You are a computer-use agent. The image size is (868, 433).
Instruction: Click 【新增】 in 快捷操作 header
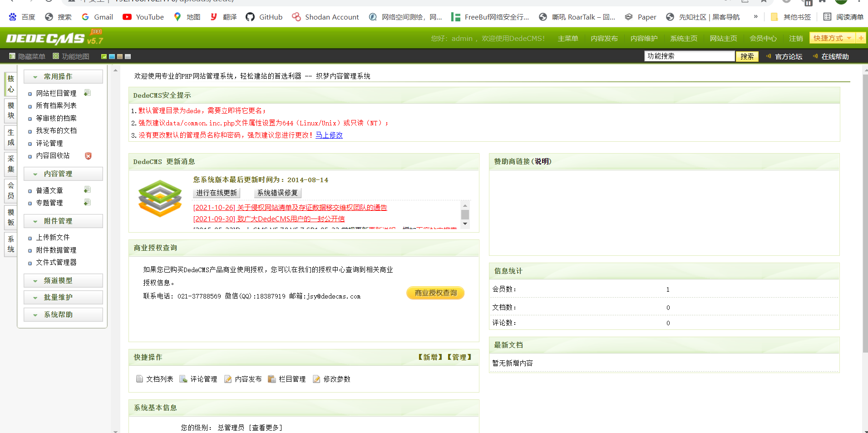pos(430,357)
